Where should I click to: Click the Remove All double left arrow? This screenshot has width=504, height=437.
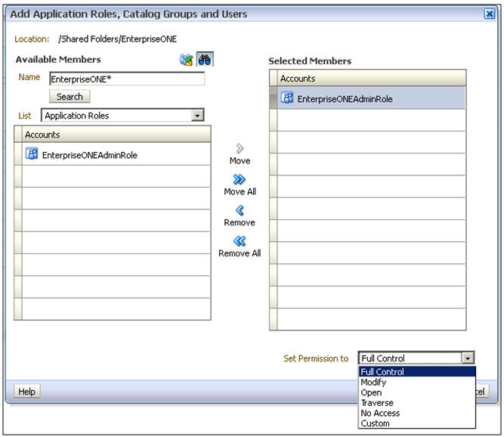pyautogui.click(x=240, y=241)
